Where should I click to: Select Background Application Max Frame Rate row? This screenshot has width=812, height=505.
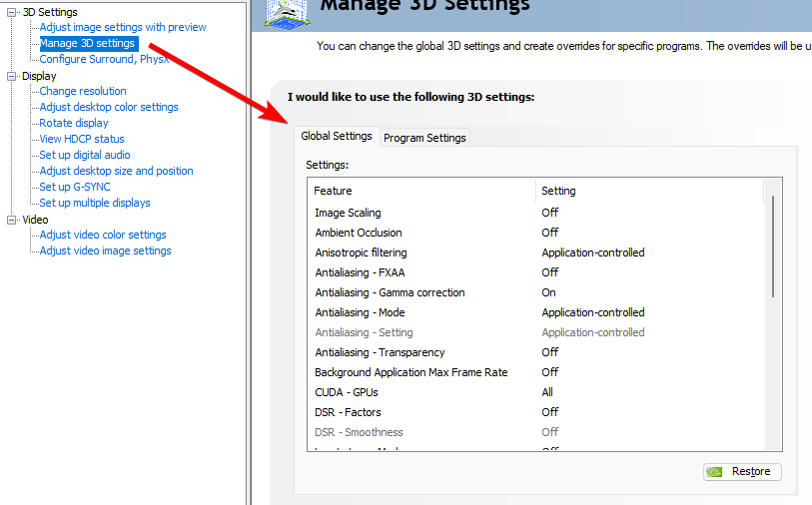coord(535,372)
